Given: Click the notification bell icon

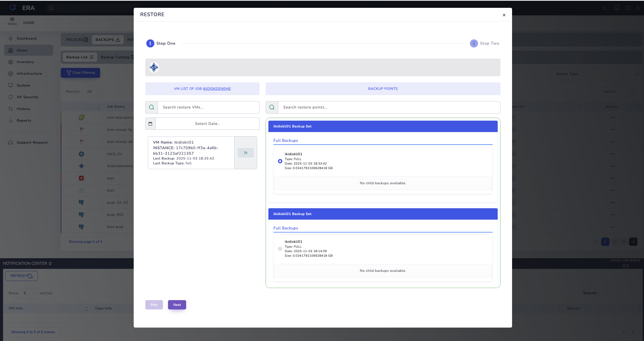Looking at the screenshot, I should [616, 8].
